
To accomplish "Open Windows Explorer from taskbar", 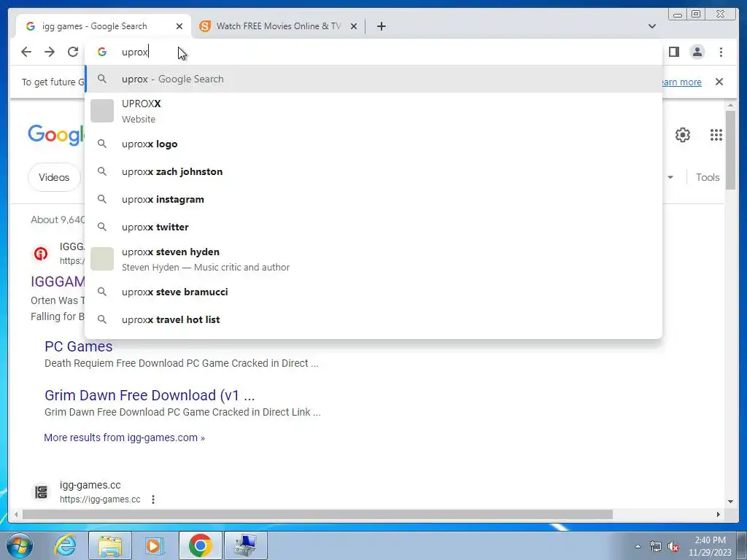I will coord(110,545).
